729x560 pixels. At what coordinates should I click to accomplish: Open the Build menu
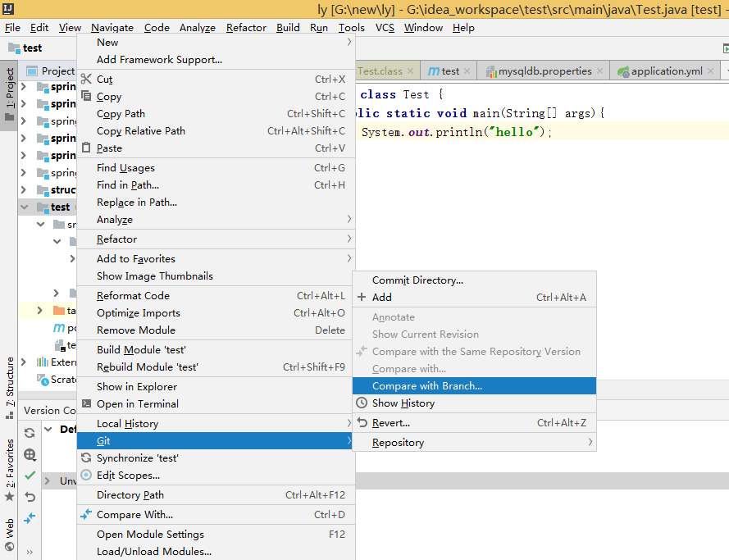tap(288, 28)
